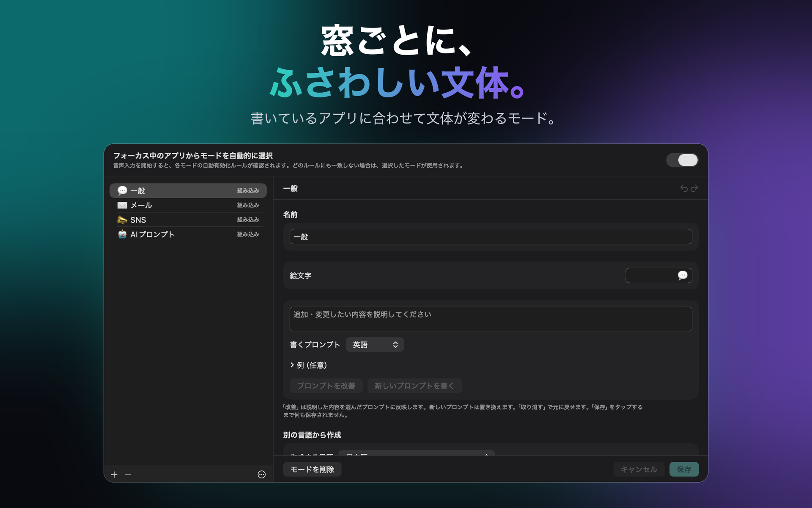Add a new mode with plus button
Viewport: 812px width, 508px height.
coord(114,475)
